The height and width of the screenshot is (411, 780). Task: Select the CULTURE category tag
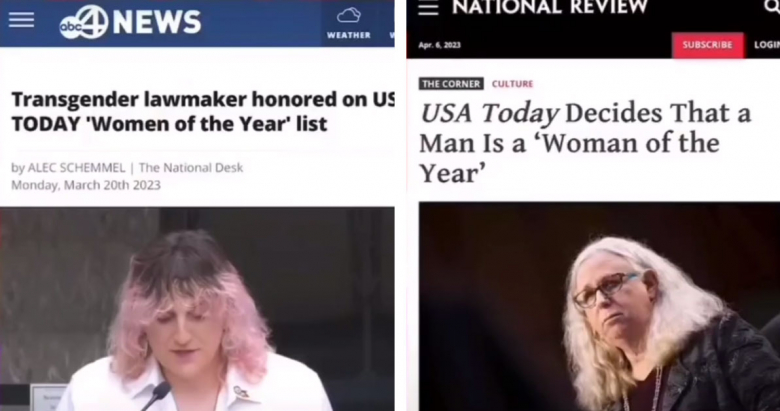click(512, 84)
